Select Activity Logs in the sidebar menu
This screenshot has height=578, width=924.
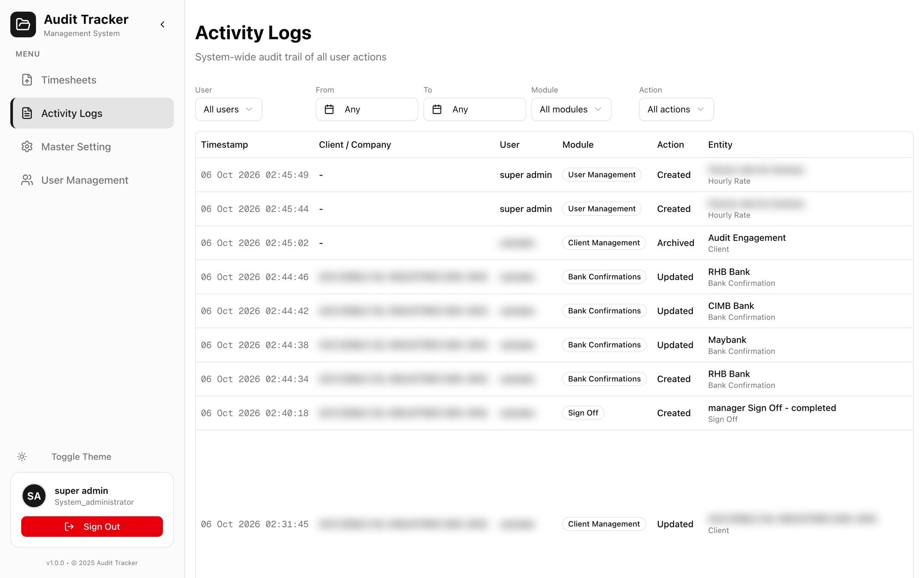(92, 113)
